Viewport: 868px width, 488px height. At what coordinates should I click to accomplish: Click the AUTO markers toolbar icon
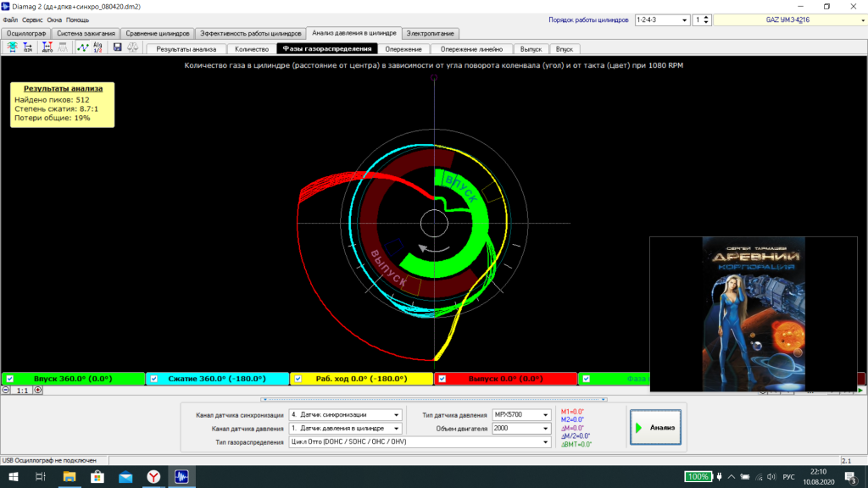(47, 47)
